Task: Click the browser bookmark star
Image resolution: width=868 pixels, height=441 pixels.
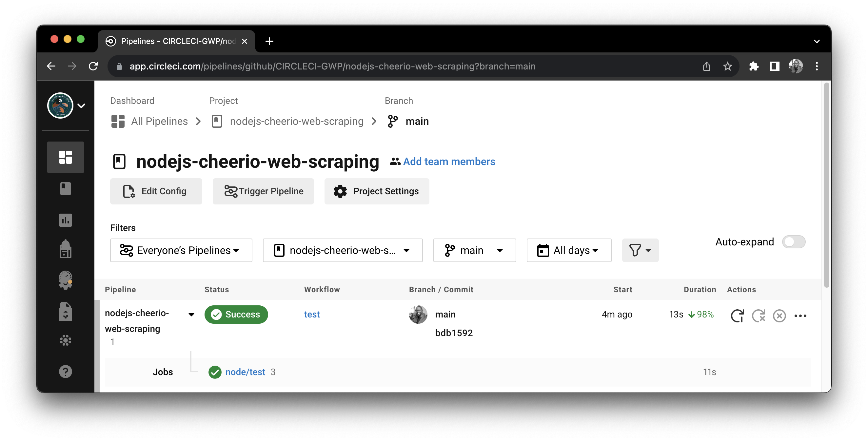Action: (x=728, y=67)
